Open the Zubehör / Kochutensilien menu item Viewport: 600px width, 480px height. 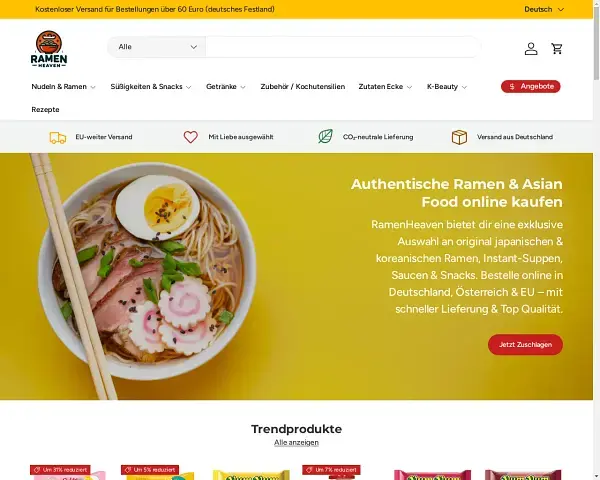(303, 87)
